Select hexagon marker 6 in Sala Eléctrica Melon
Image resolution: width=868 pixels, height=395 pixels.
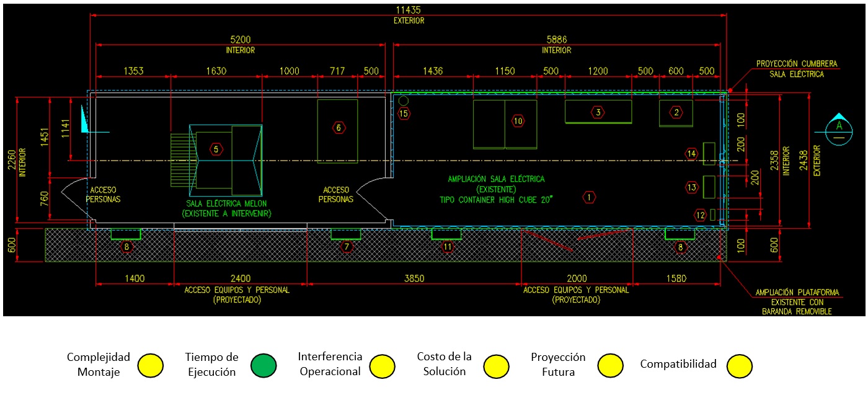tap(338, 128)
